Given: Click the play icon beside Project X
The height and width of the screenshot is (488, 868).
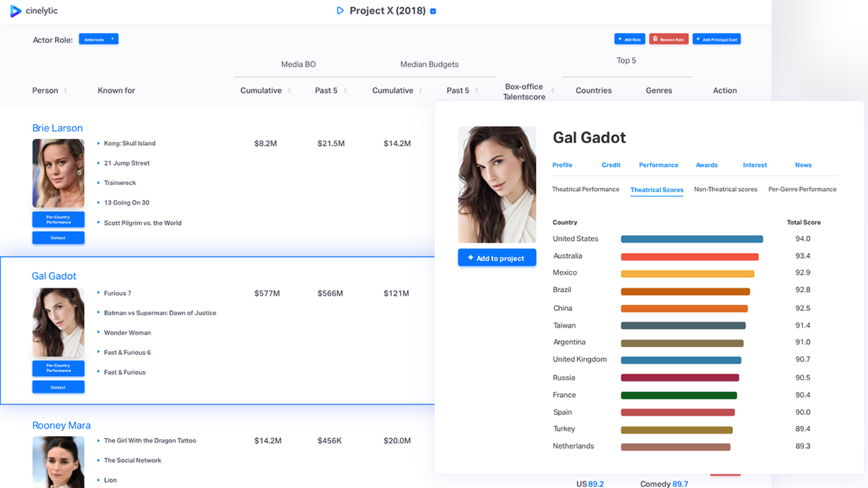Looking at the screenshot, I should click(x=340, y=11).
